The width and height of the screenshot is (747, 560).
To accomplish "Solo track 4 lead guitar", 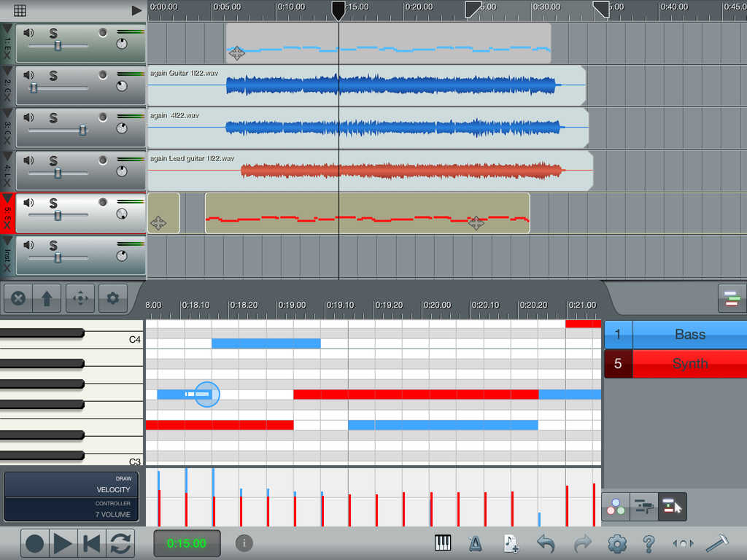I will coord(53,160).
